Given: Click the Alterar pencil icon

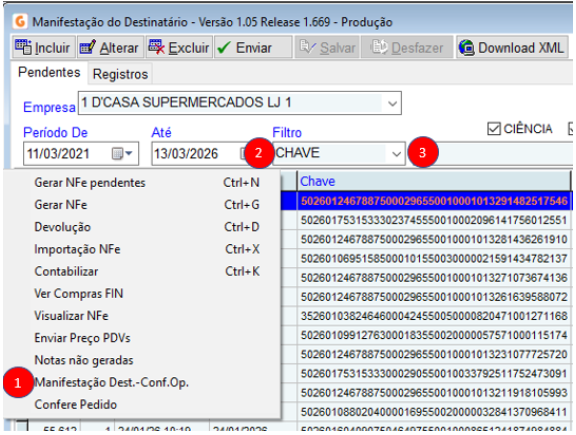Looking at the screenshot, I should 88,47.
